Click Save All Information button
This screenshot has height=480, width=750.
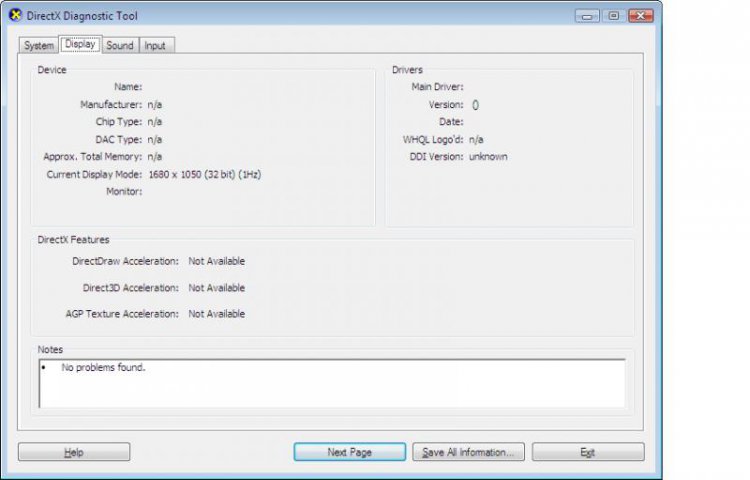[x=468, y=452]
